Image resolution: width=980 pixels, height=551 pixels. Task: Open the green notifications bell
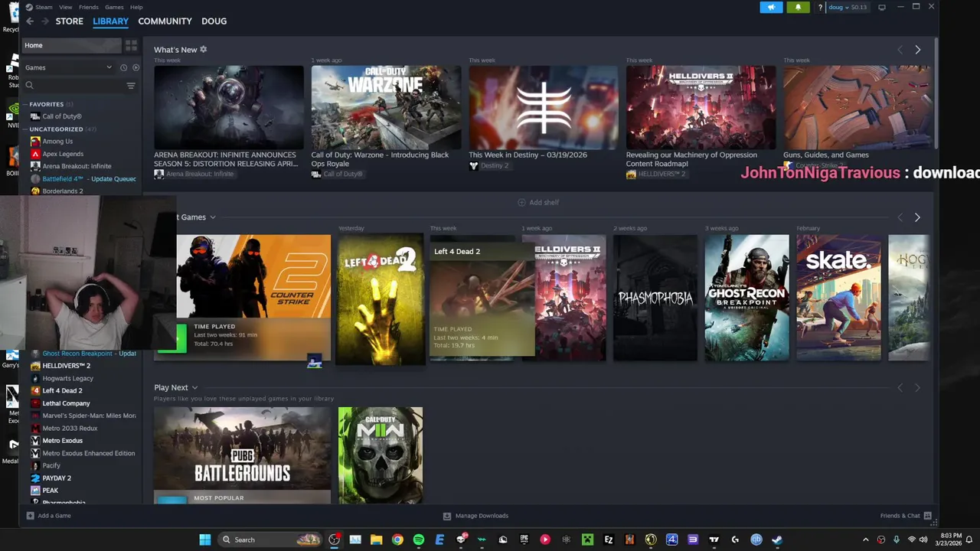click(798, 7)
